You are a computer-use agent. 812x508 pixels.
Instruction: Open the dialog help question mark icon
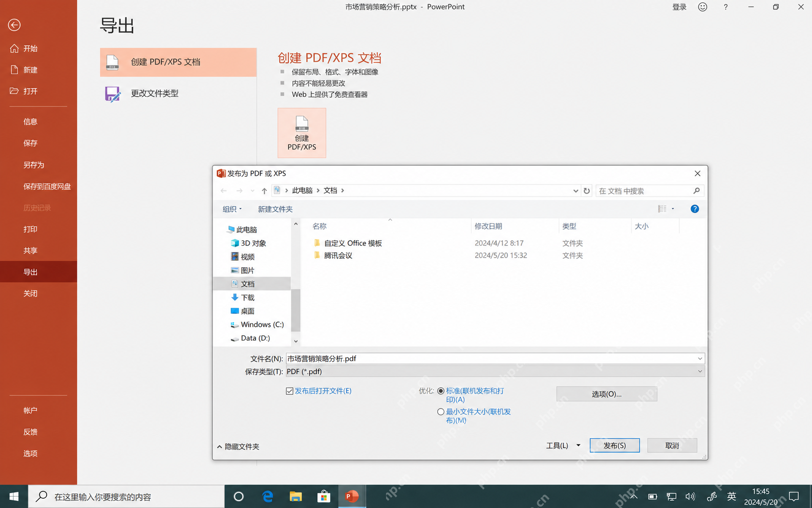pyautogui.click(x=695, y=208)
